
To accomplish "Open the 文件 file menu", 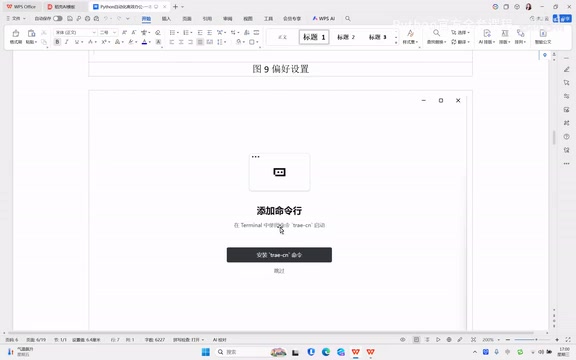I will coord(16,18).
